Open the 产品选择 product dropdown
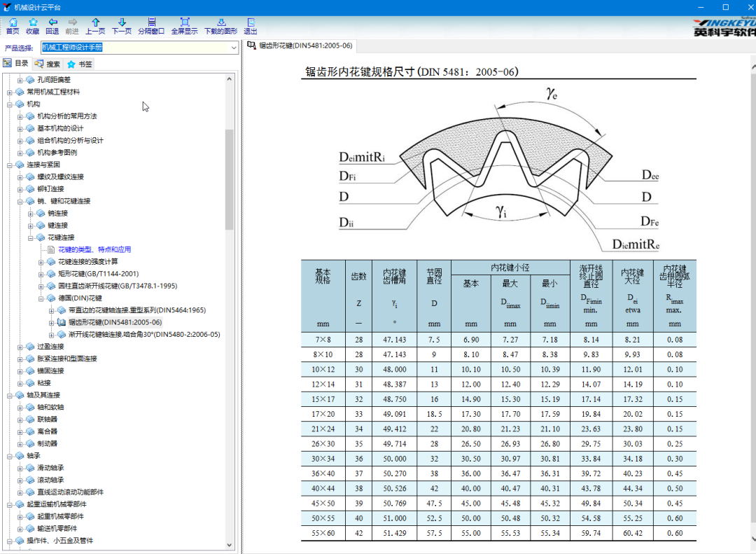The image size is (756, 554). [232, 48]
